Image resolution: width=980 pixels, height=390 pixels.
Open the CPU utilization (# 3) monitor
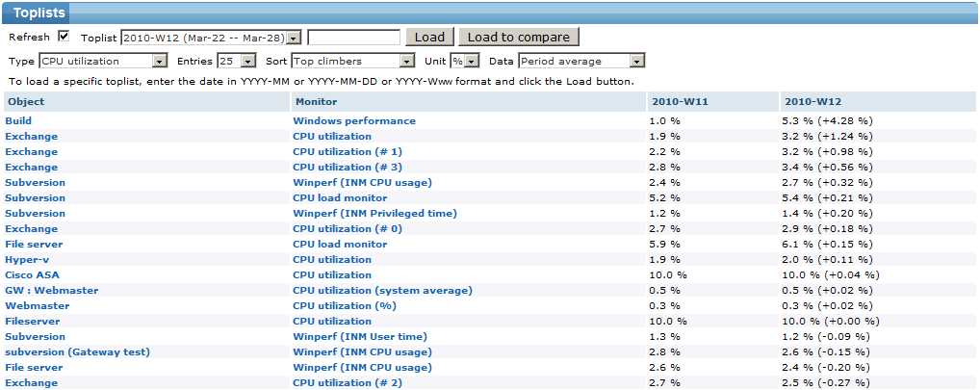tap(348, 167)
